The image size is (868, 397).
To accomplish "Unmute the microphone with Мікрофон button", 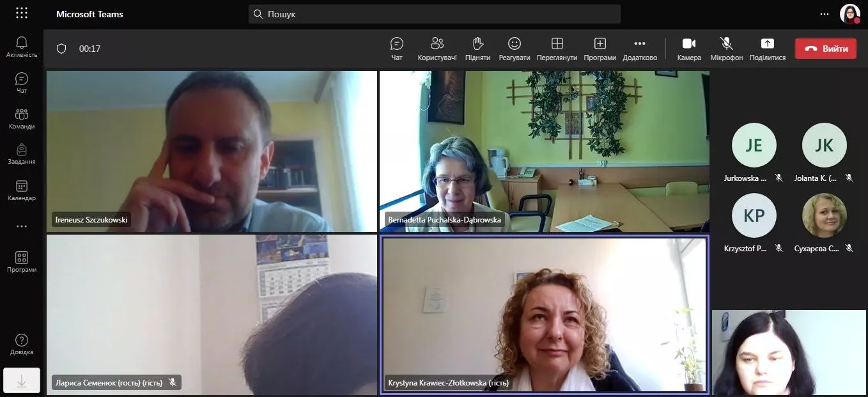I will point(727,48).
